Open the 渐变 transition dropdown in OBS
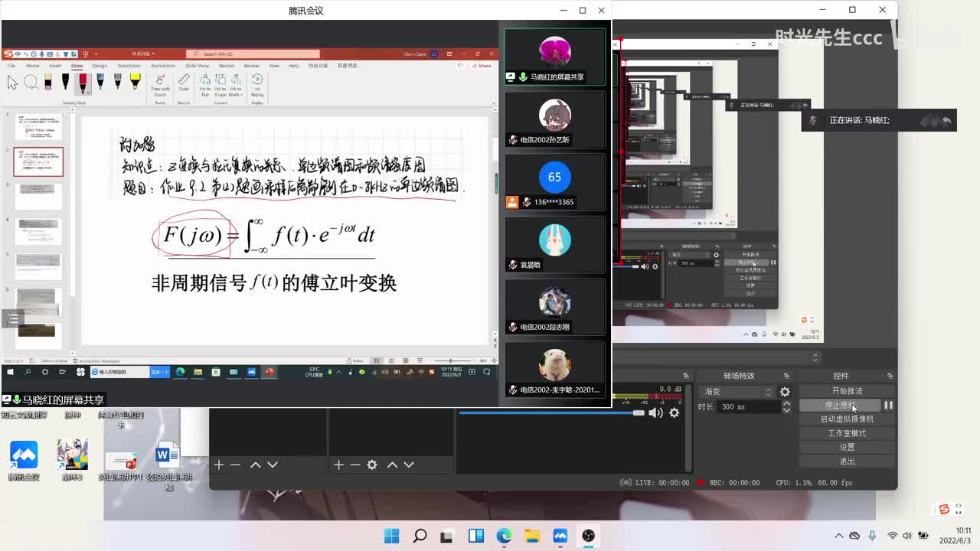The width and height of the screenshot is (980, 551). [x=737, y=392]
